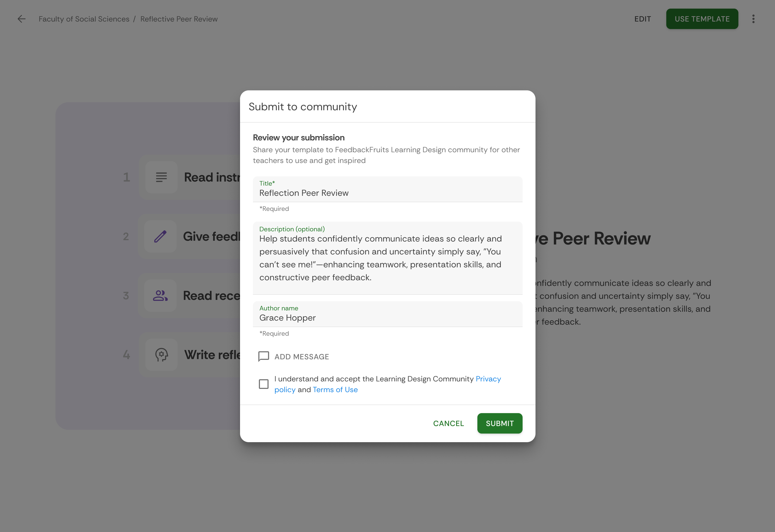775x532 pixels.
Task: Click the Reflective Peer Review breadcrumb
Action: pyautogui.click(x=179, y=19)
